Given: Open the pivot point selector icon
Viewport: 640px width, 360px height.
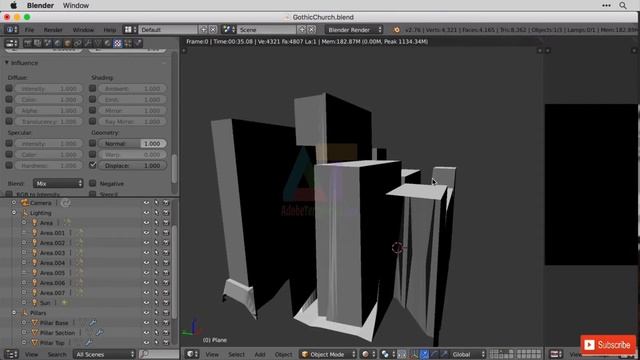Looking at the screenshot, I should tap(387, 354).
